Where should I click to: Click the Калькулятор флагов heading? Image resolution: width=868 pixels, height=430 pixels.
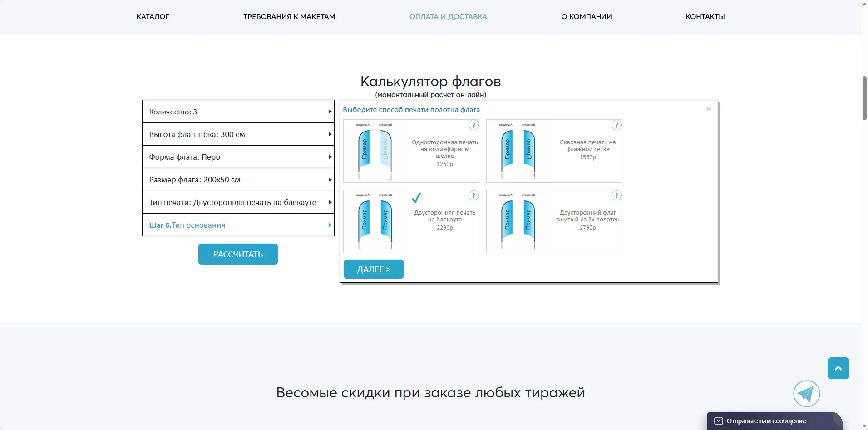(x=430, y=81)
